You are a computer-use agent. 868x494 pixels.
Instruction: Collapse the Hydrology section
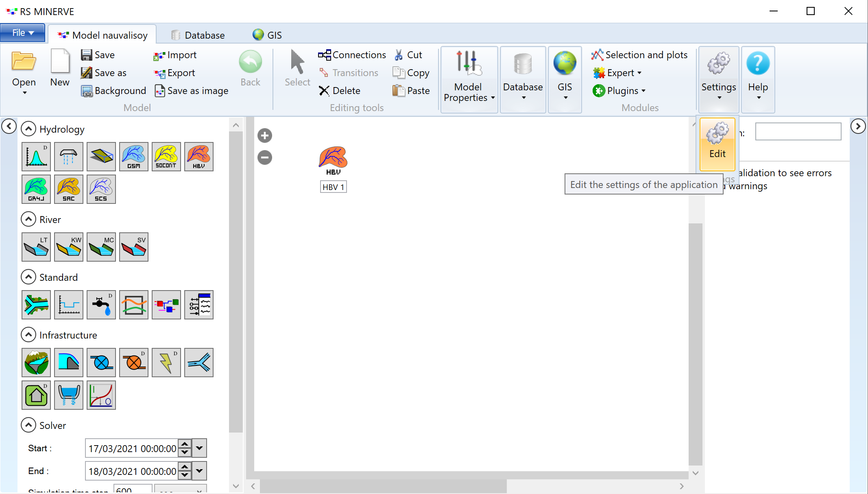(x=28, y=129)
